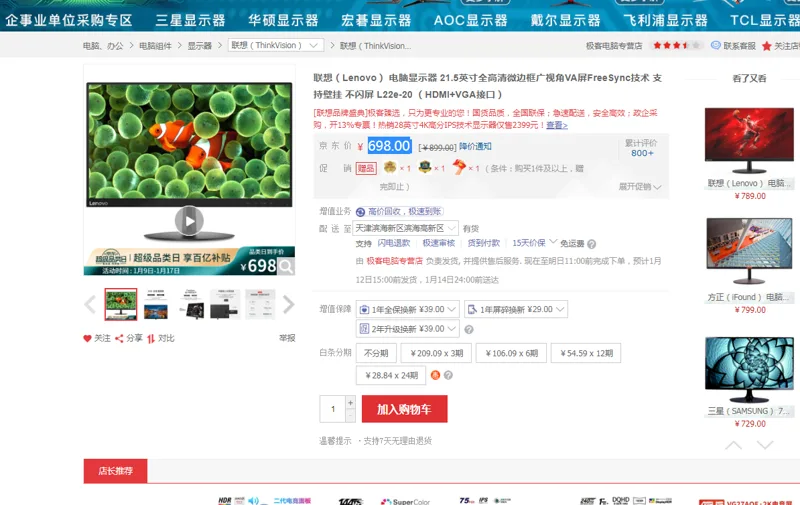800x505 pixels.
Task: Select the 不分期 installment option
Action: tap(376, 353)
